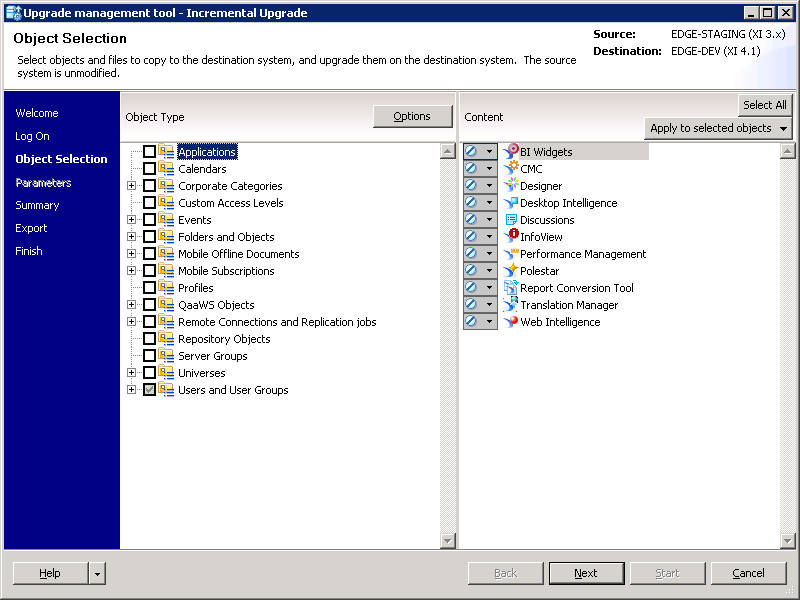Click the Next button
This screenshot has height=600, width=800.
pos(586,573)
